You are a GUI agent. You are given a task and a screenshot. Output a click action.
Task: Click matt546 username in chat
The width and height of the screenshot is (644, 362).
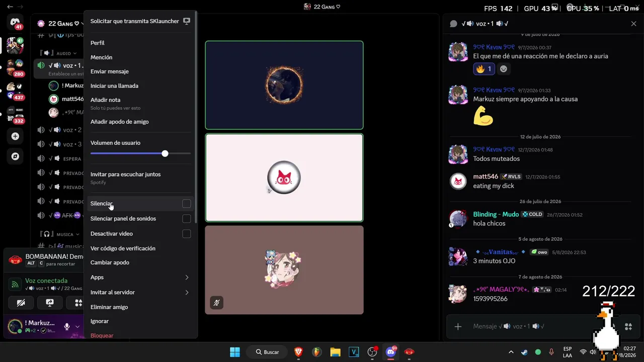tap(486, 176)
